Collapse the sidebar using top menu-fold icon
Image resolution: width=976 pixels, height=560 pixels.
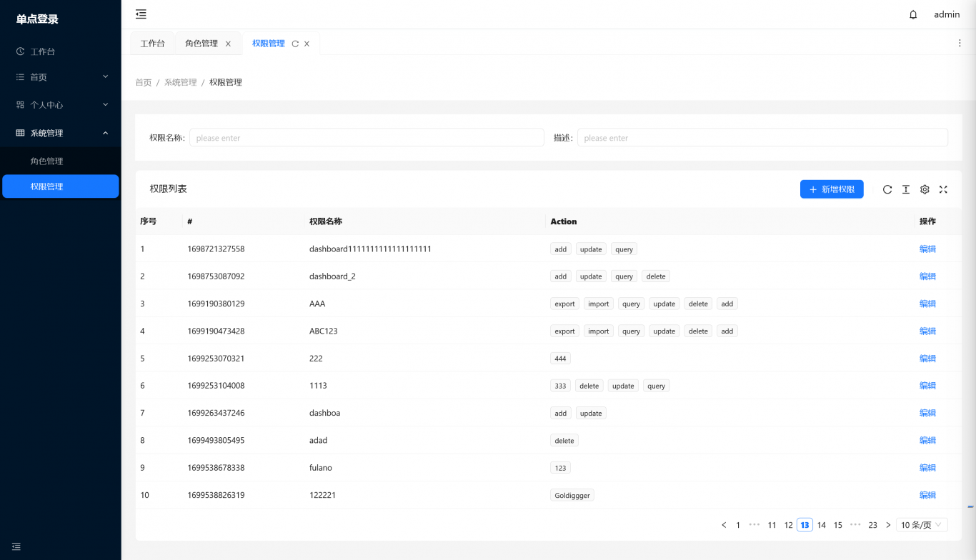pyautogui.click(x=141, y=14)
